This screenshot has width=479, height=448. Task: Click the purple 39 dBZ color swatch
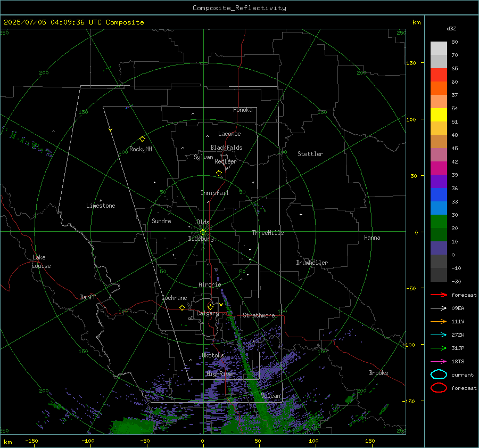[439, 181]
